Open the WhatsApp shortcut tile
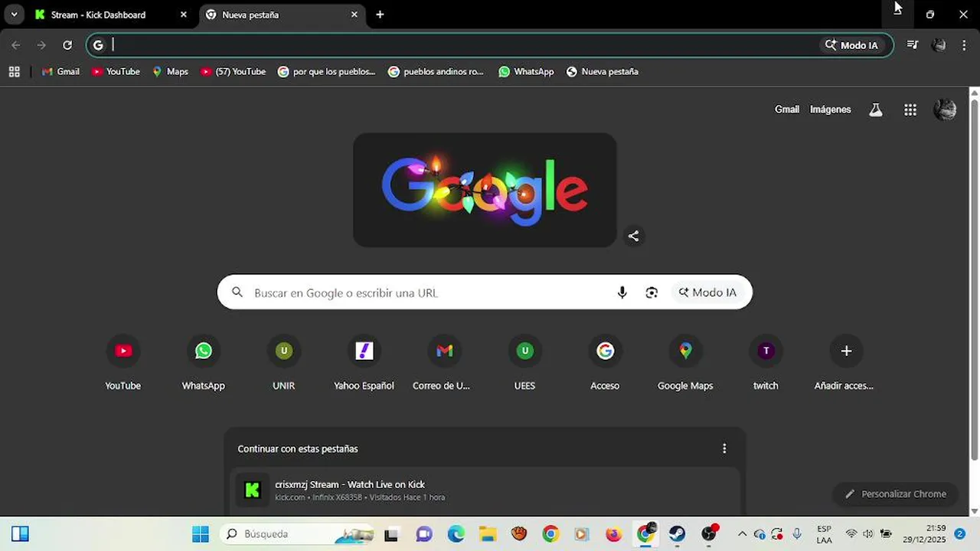Image resolution: width=980 pixels, height=551 pixels. (204, 363)
